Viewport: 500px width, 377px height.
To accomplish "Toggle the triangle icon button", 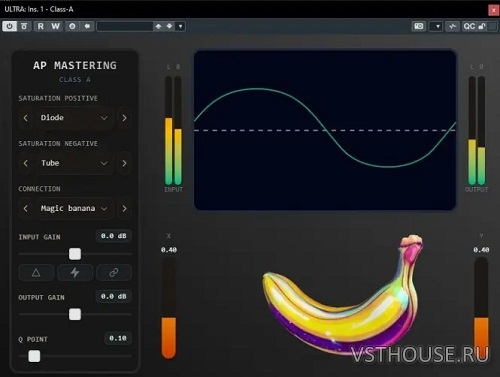I will tap(36, 273).
